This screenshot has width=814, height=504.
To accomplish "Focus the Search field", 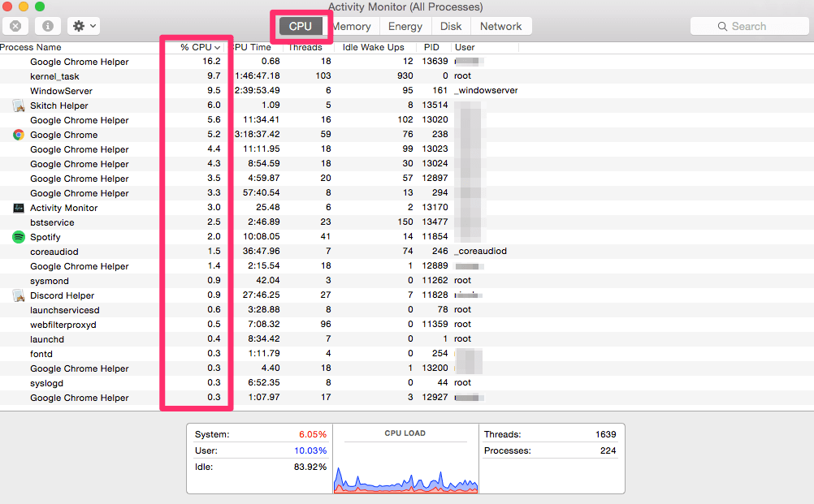I will point(750,27).
